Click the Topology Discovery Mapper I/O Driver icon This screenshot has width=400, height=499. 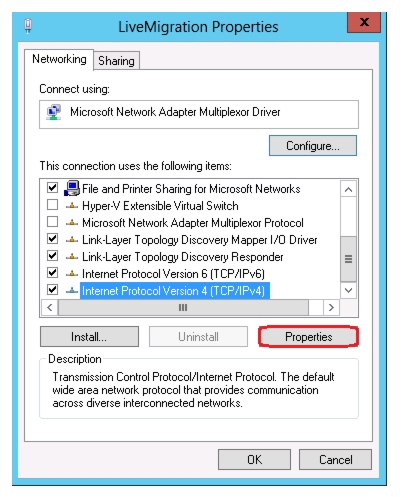72,240
